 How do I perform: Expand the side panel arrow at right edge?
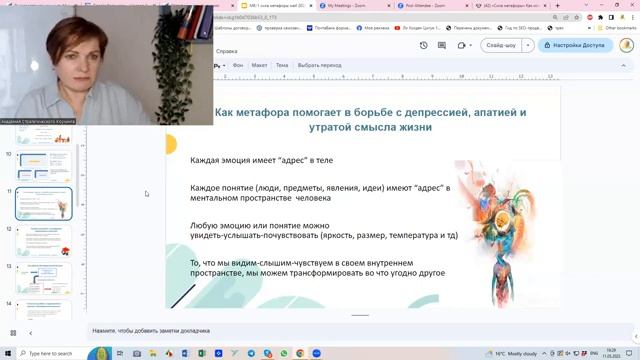pos(636,336)
